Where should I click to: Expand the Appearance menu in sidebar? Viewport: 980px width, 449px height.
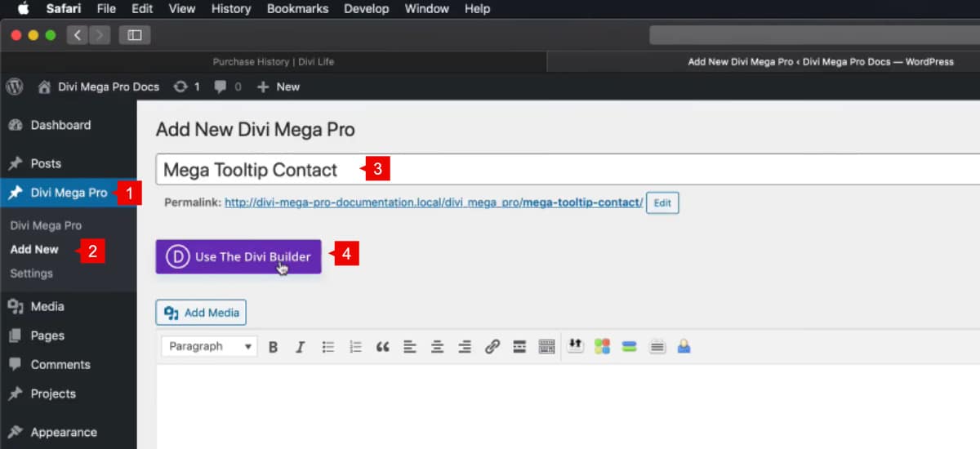[x=63, y=432]
